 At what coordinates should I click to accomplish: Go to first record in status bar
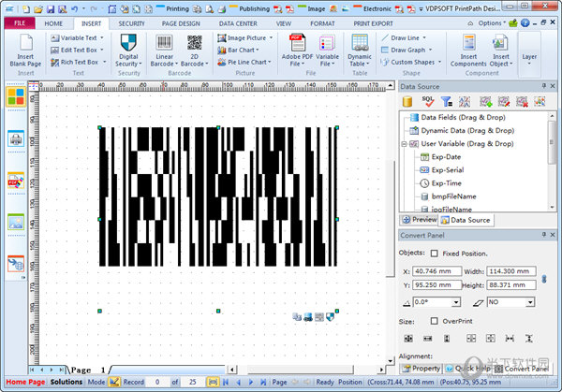pyautogui.click(x=226, y=382)
